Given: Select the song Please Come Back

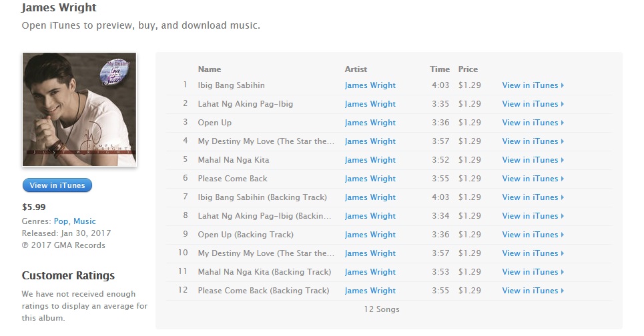Looking at the screenshot, I should [x=232, y=179].
